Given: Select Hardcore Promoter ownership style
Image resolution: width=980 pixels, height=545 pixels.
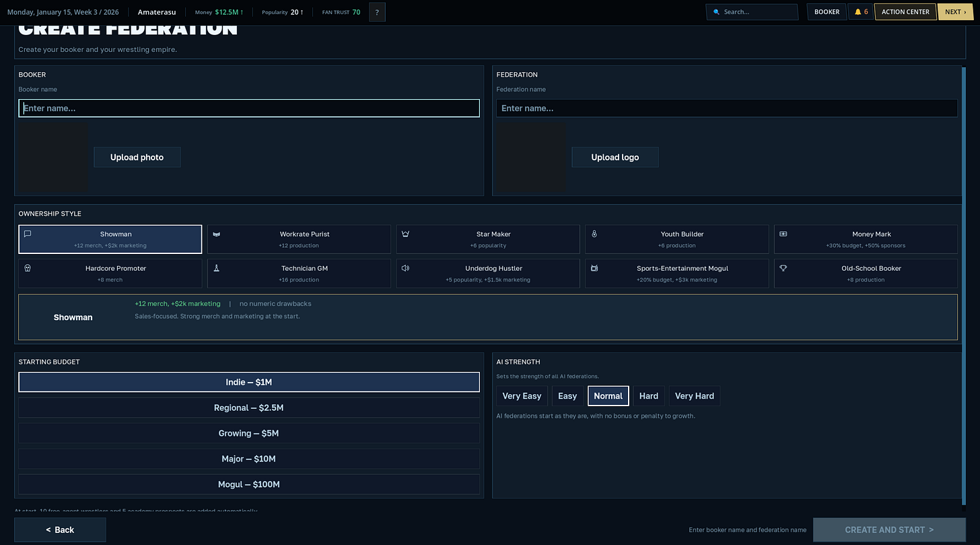Looking at the screenshot, I should click(x=110, y=274).
